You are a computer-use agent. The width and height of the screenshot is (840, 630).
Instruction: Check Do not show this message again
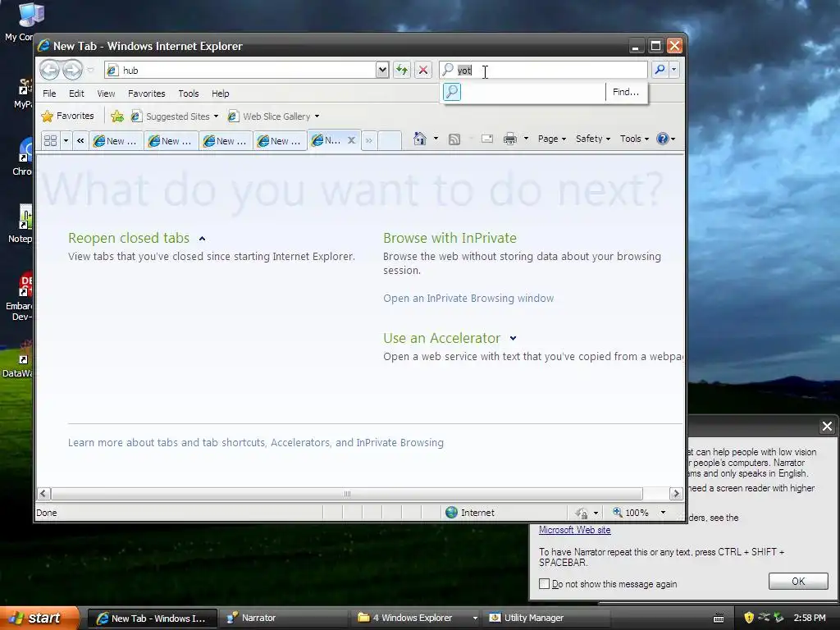coord(545,583)
